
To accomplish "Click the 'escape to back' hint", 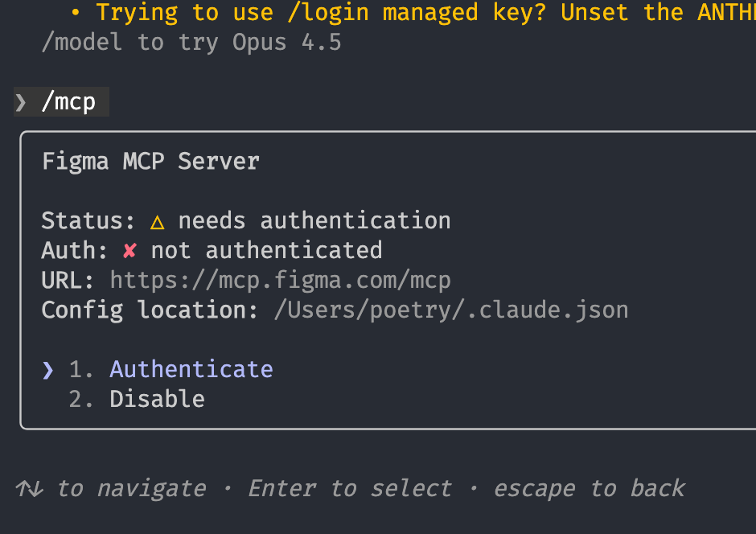I will click(x=589, y=489).
